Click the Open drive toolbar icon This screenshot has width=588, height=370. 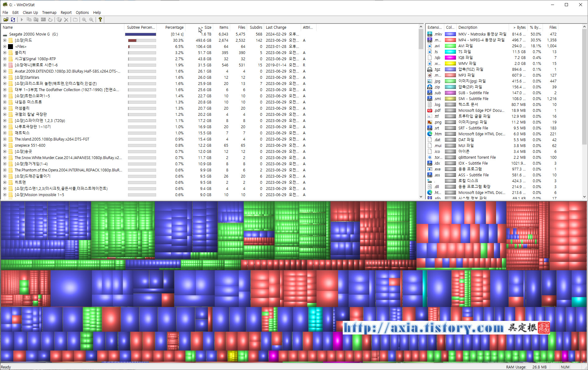coord(6,19)
